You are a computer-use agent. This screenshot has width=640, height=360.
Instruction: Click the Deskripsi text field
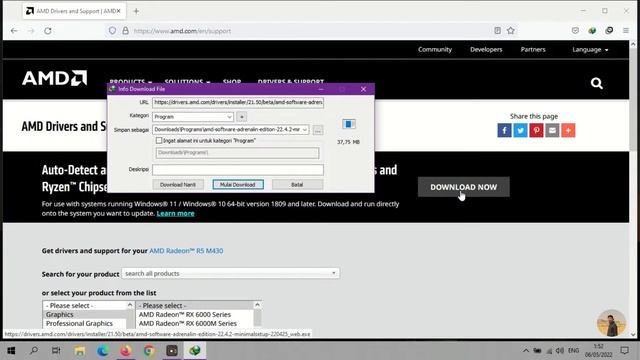pos(238,169)
